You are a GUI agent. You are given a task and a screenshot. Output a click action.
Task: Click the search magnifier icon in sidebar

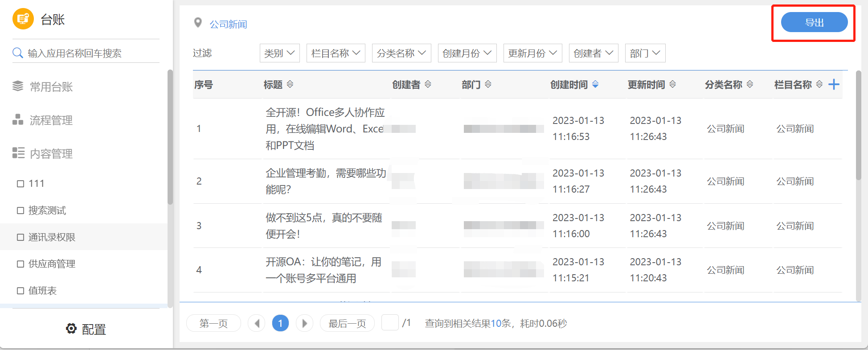pos(17,53)
